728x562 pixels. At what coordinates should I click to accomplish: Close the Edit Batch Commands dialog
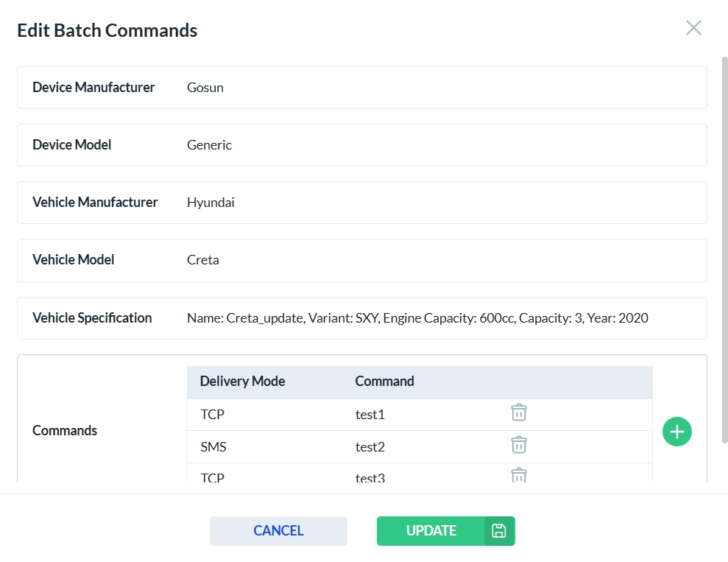[x=693, y=28]
